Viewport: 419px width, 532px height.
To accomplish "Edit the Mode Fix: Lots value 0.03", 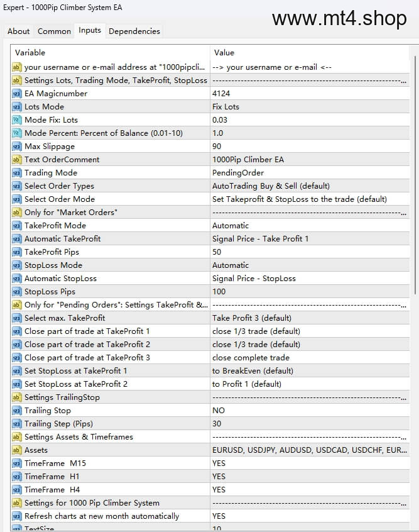I will [310, 120].
